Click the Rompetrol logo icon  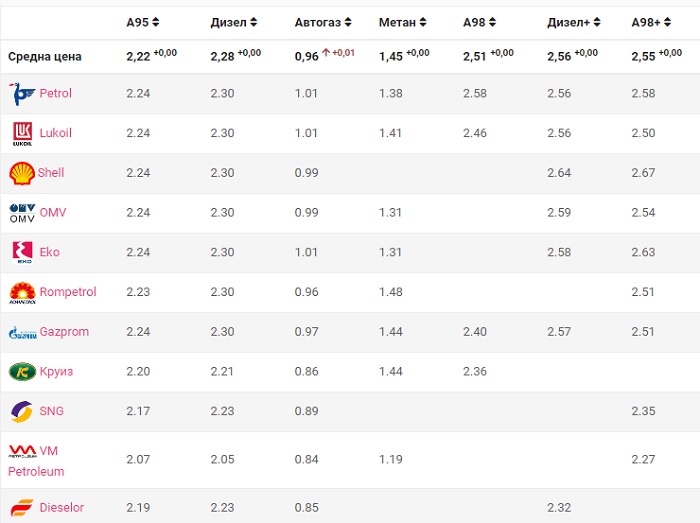pyautogui.click(x=22, y=293)
